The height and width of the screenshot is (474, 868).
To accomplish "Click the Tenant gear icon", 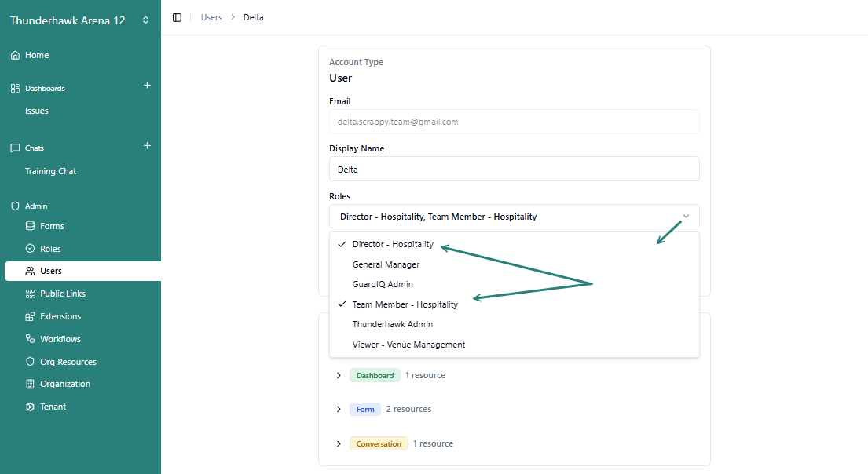I will click(x=30, y=407).
